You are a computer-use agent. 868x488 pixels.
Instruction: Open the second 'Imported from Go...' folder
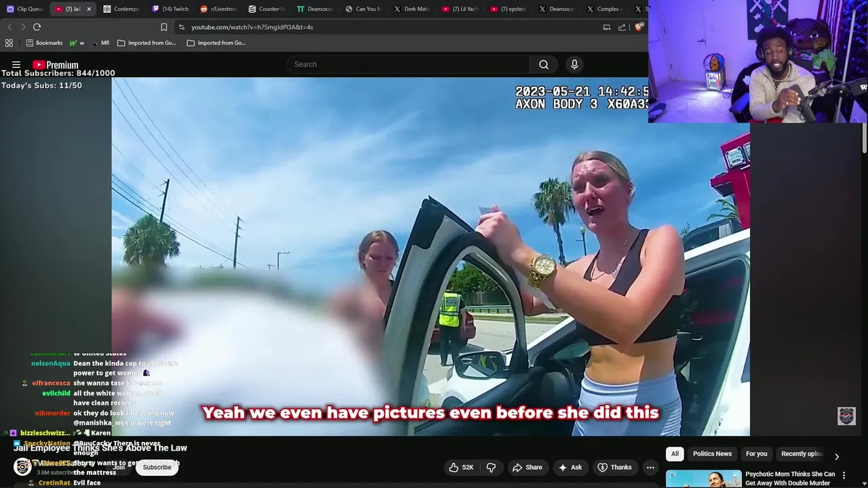click(216, 43)
